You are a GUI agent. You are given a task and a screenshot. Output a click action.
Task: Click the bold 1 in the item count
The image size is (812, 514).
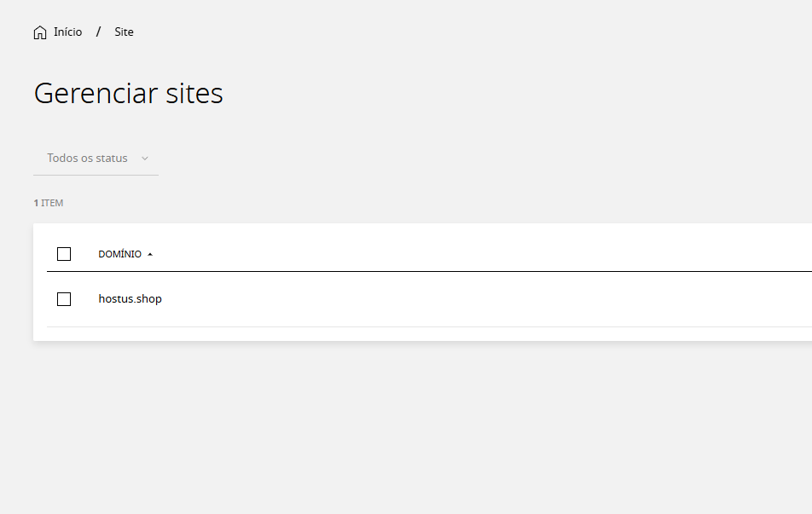[36, 203]
